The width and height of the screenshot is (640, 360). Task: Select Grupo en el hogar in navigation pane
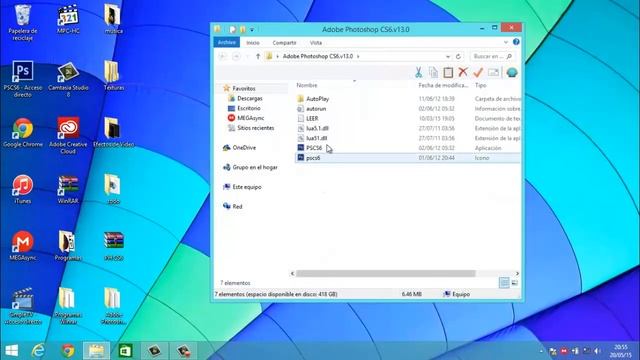click(x=255, y=167)
